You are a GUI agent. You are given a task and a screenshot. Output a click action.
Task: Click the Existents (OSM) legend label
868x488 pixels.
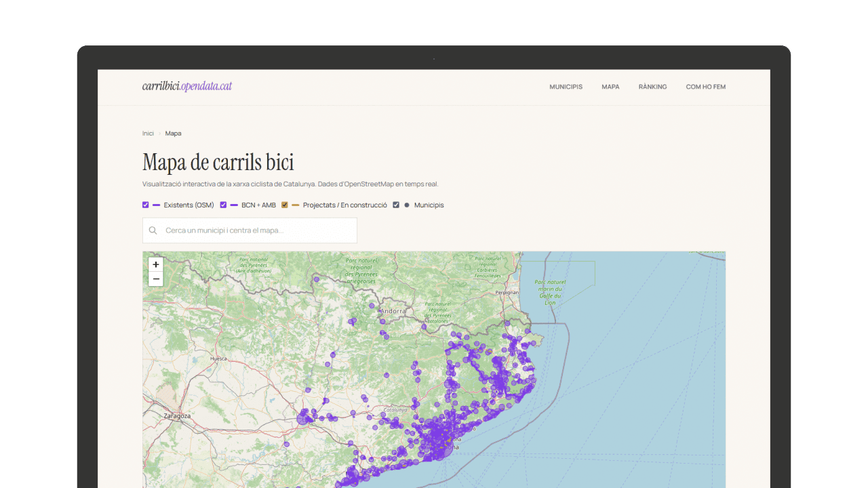coord(189,205)
